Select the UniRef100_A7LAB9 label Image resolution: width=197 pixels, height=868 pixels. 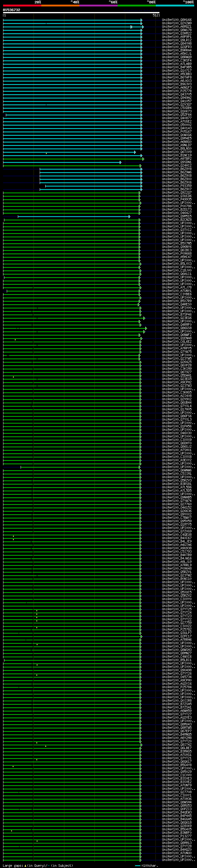point(177,64)
